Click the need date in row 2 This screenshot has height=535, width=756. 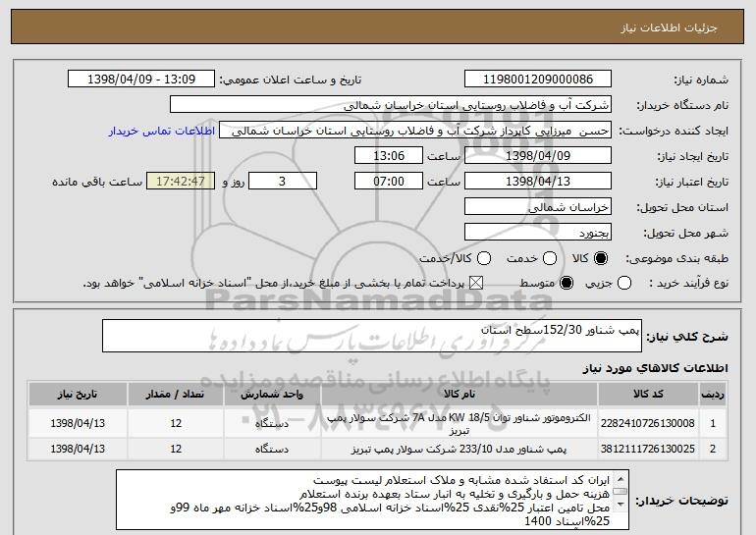[78, 450]
